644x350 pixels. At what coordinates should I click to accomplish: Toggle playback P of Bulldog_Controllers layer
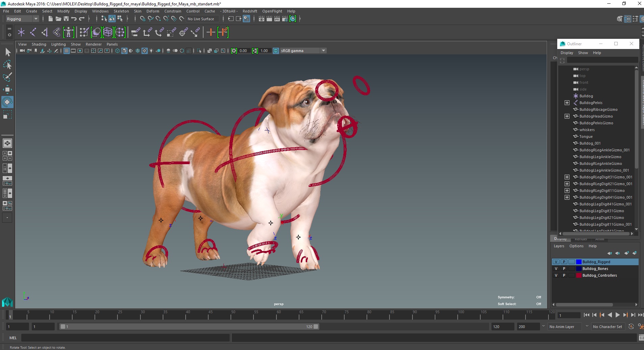[564, 275]
